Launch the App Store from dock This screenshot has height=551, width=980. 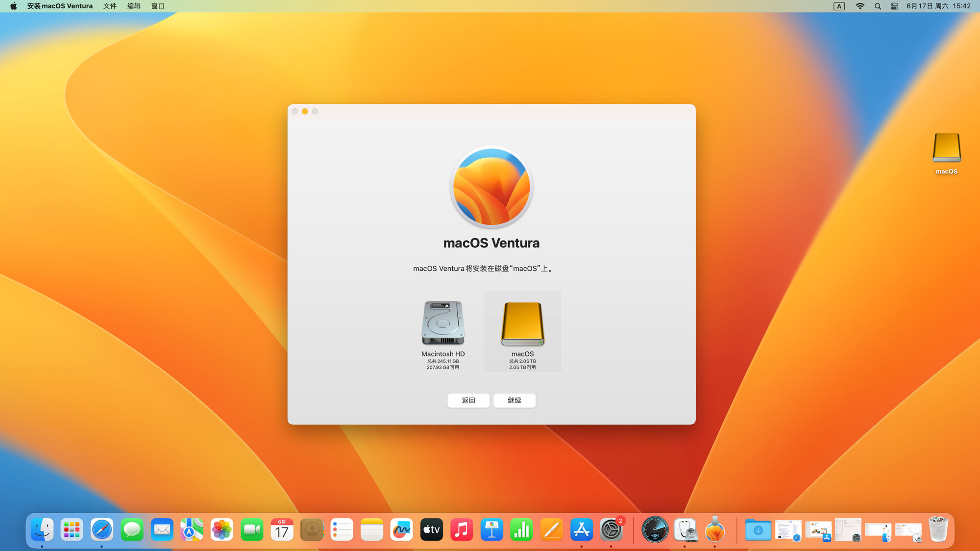tap(581, 530)
